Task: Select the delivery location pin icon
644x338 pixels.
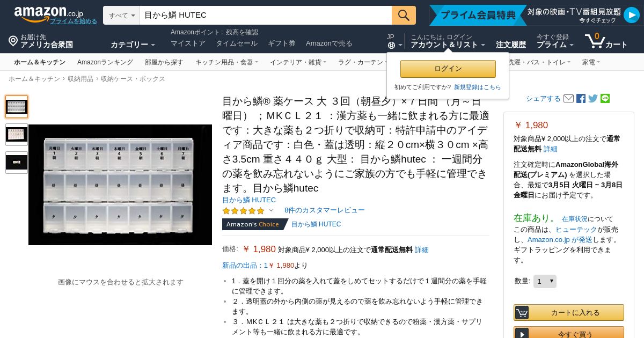Action: click(13, 41)
